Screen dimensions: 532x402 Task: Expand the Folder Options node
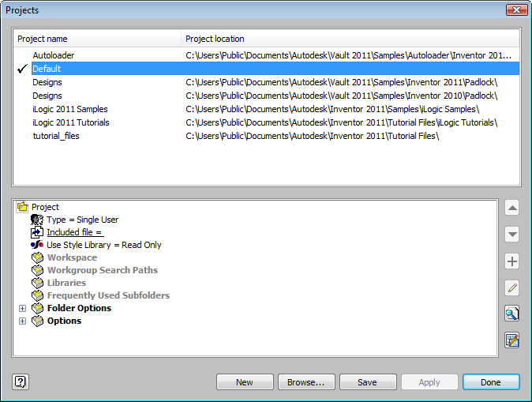point(22,308)
